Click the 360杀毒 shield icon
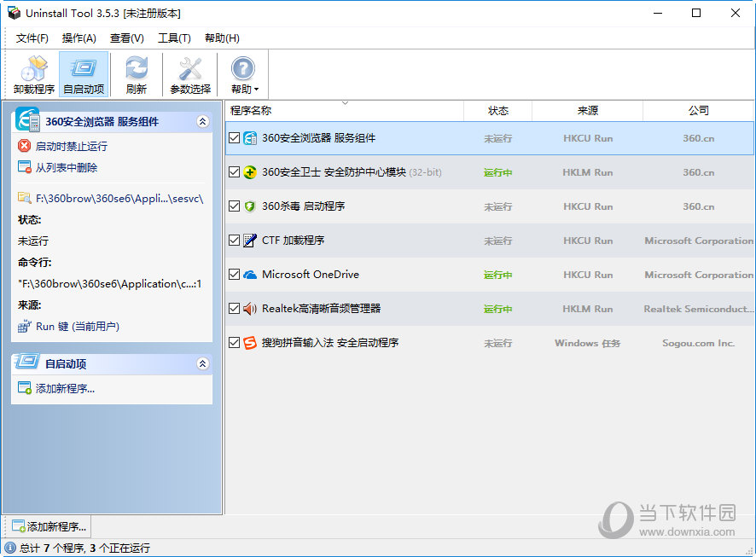Image resolution: width=756 pixels, height=557 pixels. (250, 206)
